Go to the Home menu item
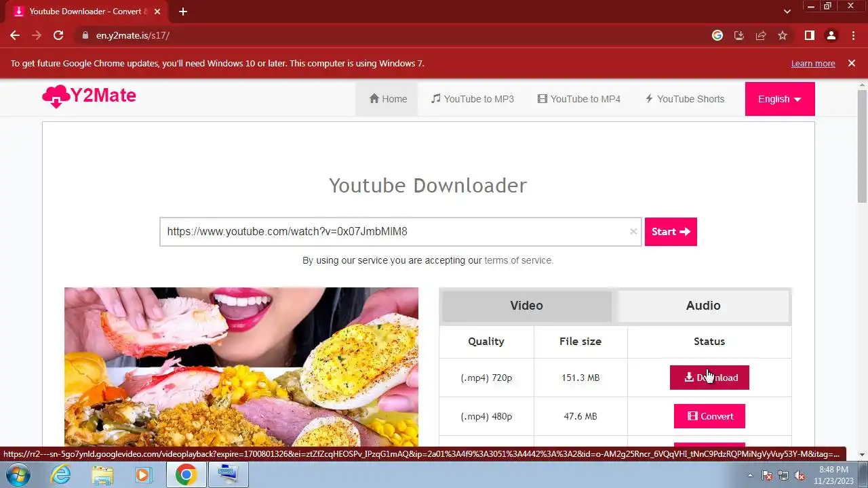 388,99
